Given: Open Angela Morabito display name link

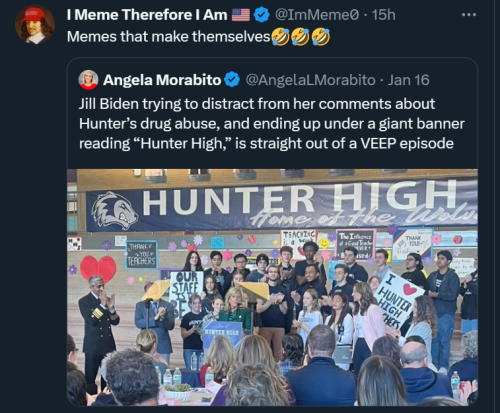Looking at the screenshot, I should pos(162,80).
